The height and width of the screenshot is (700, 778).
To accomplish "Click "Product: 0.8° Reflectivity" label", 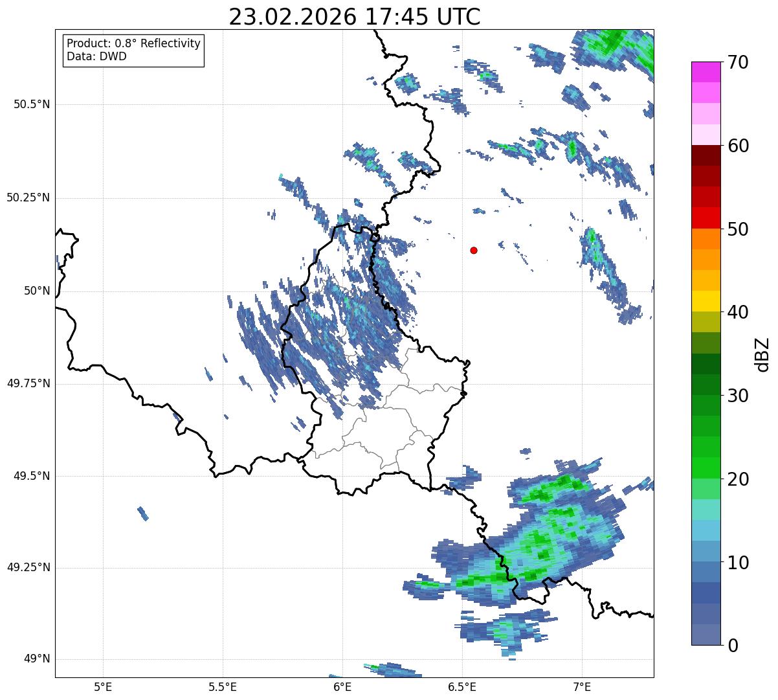I will tap(134, 43).
